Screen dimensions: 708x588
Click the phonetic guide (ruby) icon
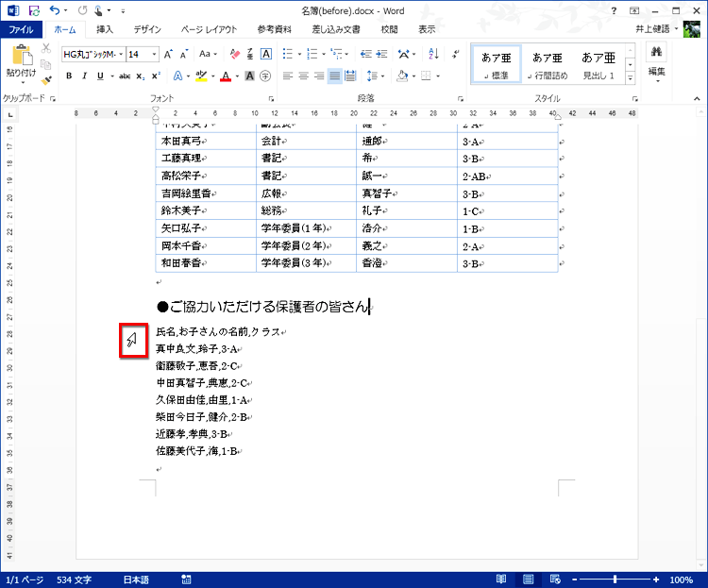(250, 54)
